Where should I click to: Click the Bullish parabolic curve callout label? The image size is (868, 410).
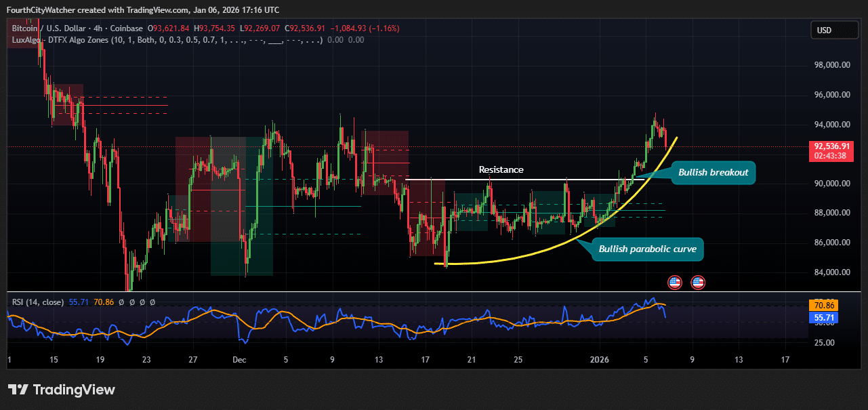point(648,249)
